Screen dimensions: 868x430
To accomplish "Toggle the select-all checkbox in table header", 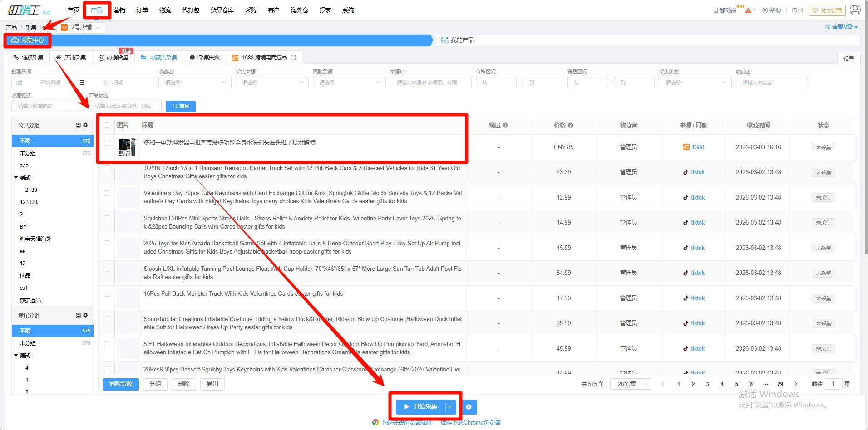I will coord(107,125).
